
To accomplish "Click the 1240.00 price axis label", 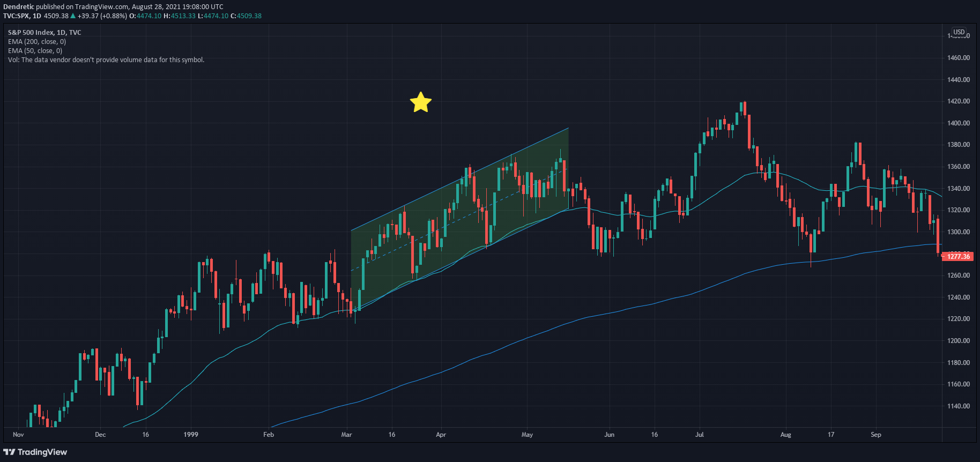I will coord(959,297).
